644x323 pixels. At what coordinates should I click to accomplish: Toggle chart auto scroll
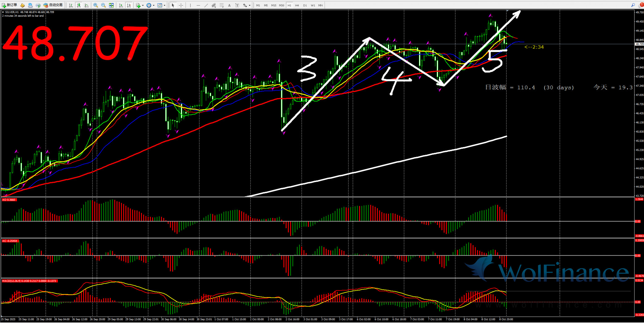121,5
